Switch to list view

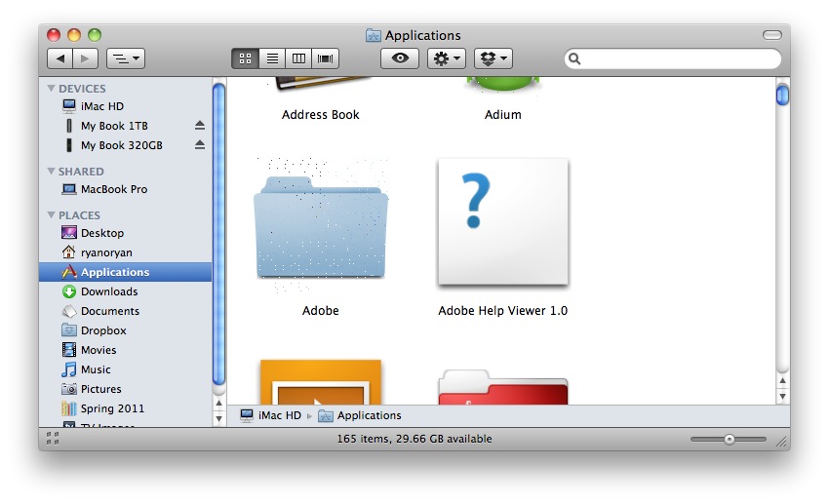(x=272, y=58)
